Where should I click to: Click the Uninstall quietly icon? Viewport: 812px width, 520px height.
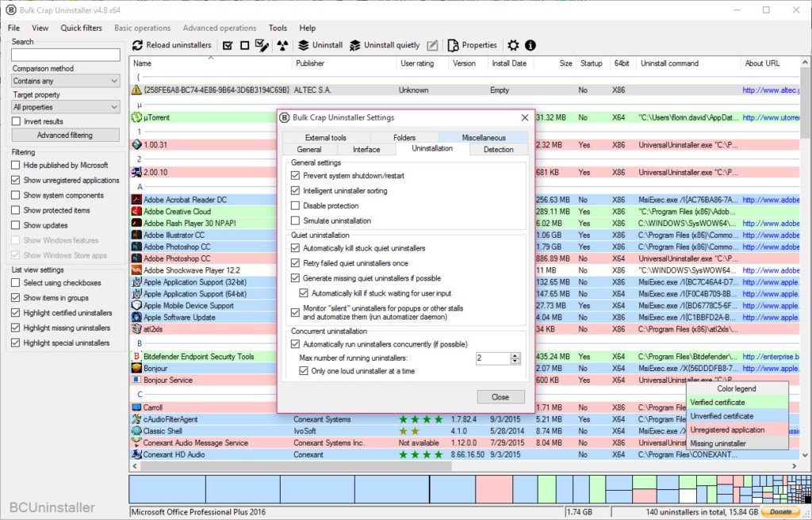pyautogui.click(x=354, y=45)
